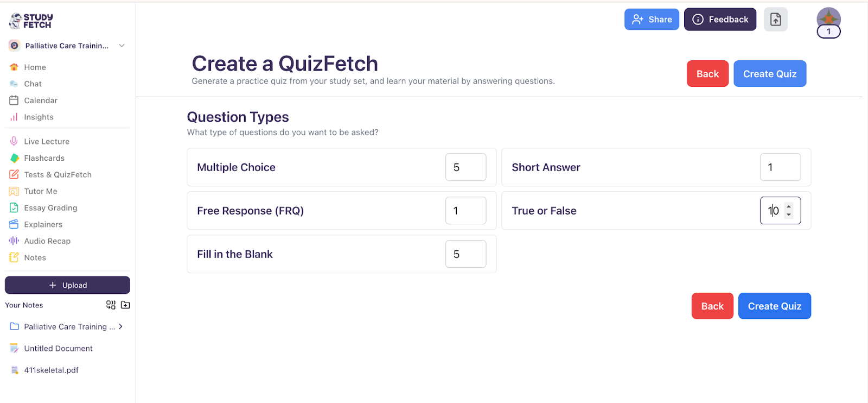Viewport: 868px width, 403px height.
Task: Click the StudyFetch logo
Action: pos(29,20)
